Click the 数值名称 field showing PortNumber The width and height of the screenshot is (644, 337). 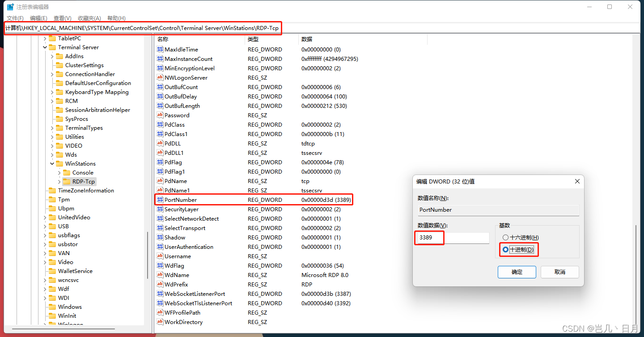point(498,210)
